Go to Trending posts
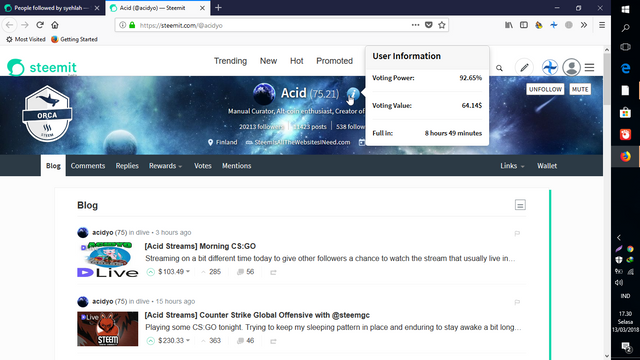The height and width of the screenshot is (360, 640). click(x=230, y=61)
